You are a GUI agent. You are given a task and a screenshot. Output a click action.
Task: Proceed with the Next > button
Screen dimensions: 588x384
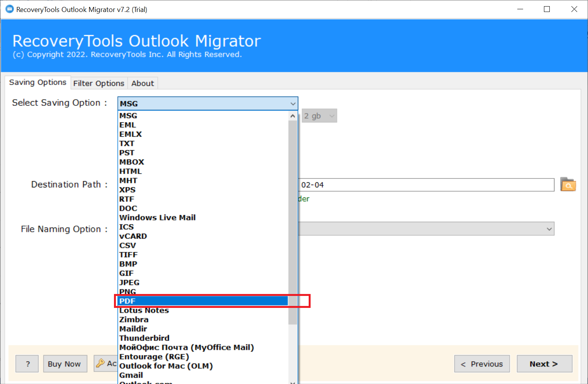click(x=544, y=364)
